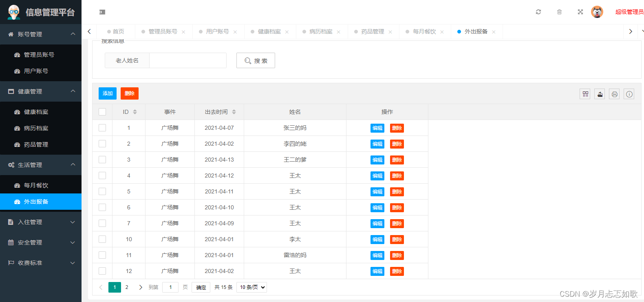Click the export table icon

(600, 94)
